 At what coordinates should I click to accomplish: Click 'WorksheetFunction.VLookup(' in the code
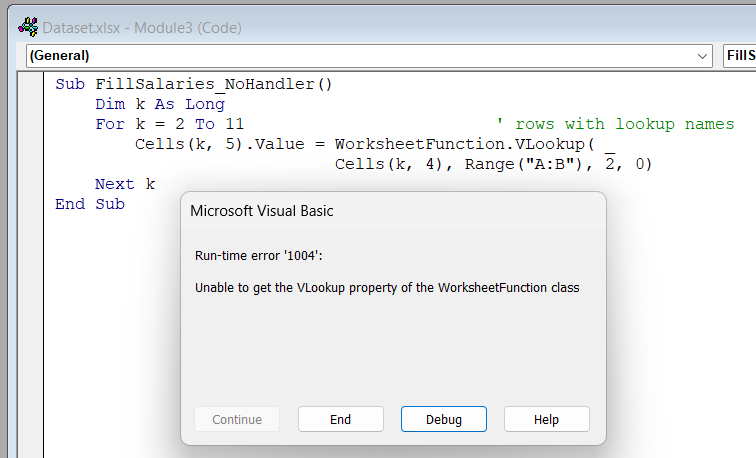(465, 144)
